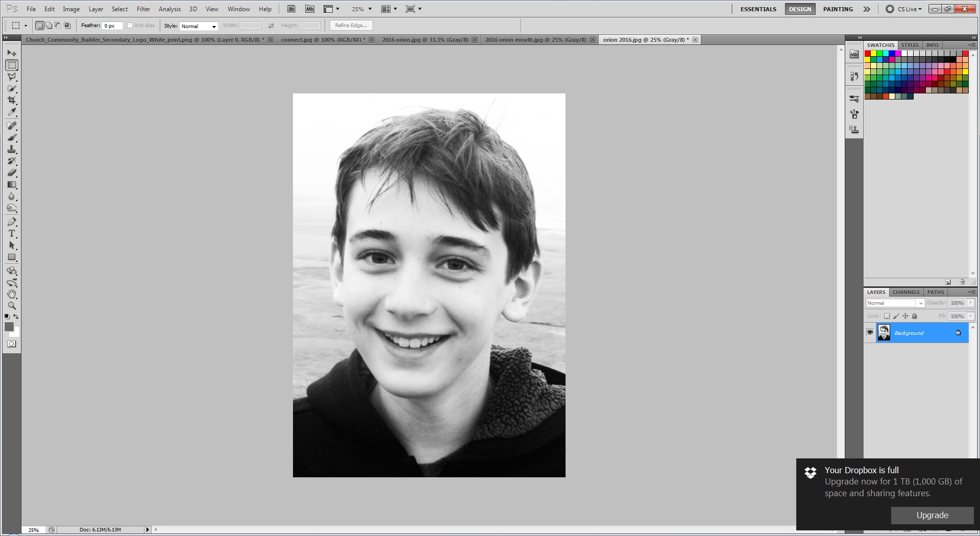Select the Eraser tool
The height and width of the screenshot is (536, 980).
click(12, 173)
